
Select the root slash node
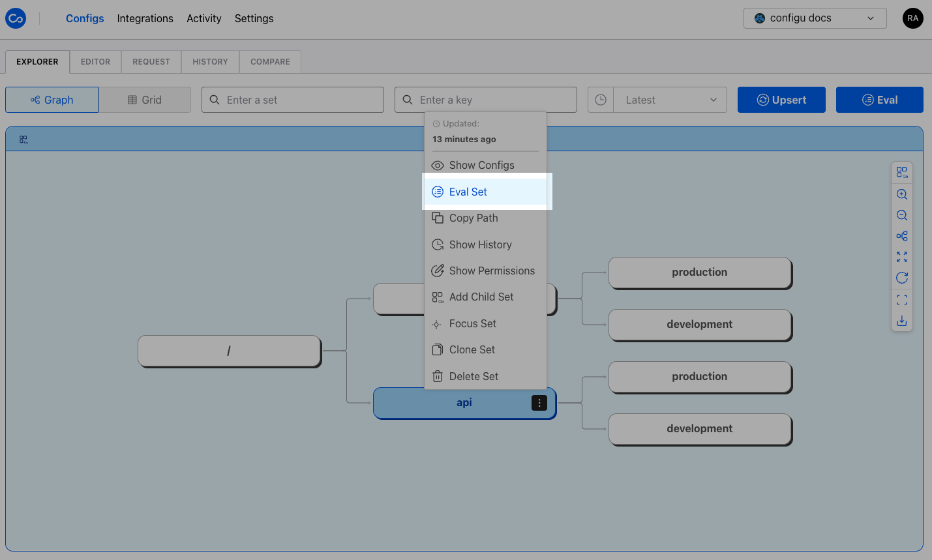pyautogui.click(x=230, y=351)
